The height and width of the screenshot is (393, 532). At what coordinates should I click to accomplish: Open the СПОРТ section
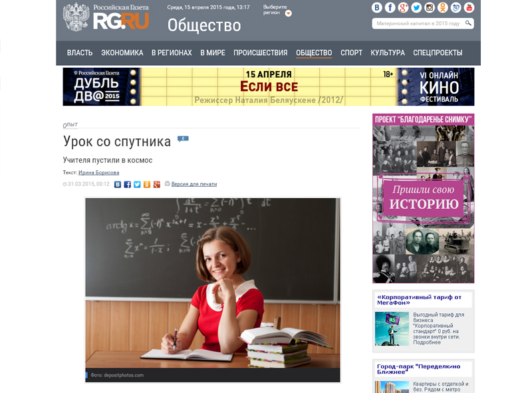352,53
